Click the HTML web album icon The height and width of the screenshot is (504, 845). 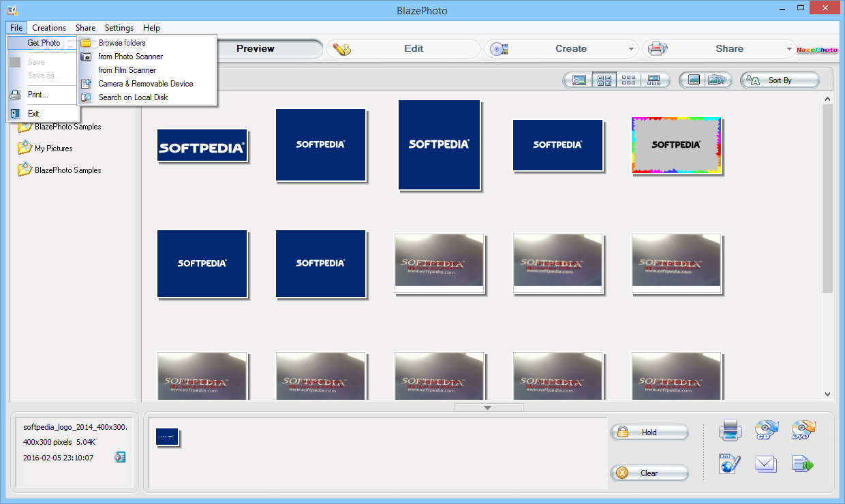(x=730, y=464)
